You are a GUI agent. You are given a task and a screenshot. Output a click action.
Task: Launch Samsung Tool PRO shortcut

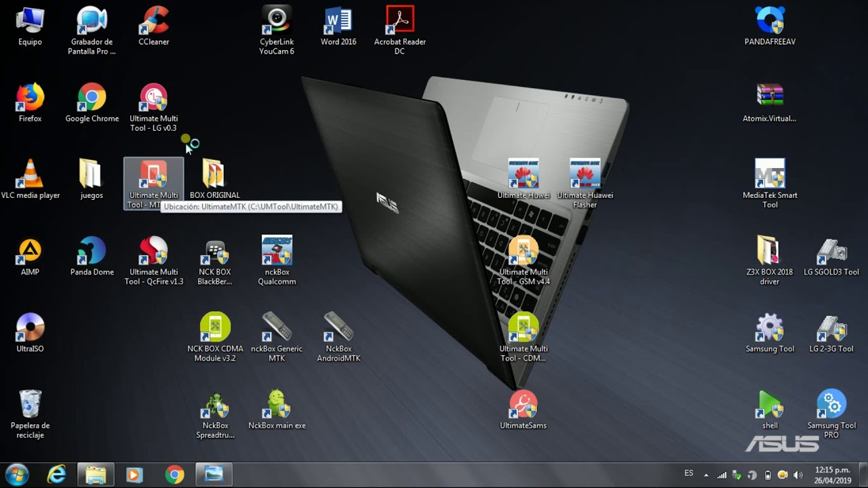pyautogui.click(x=831, y=414)
